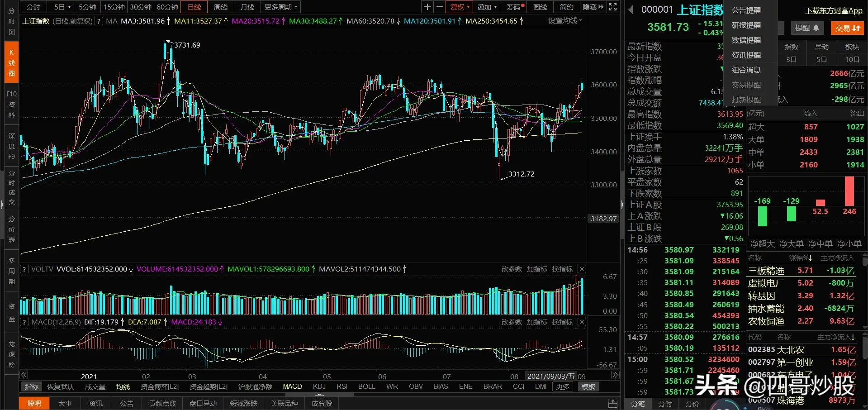Close the VOLTV volume indicator panel
Image resolution: width=868 pixels, height=410 pixels.
coord(582,269)
